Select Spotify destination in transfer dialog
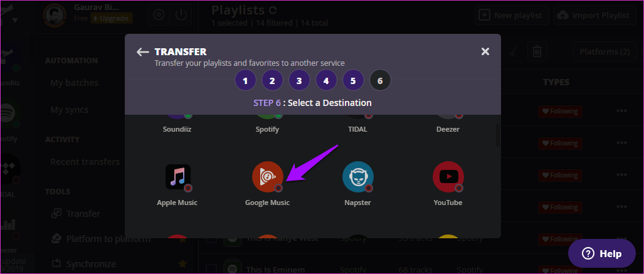Image resolution: width=644 pixels, height=274 pixels. [267, 129]
